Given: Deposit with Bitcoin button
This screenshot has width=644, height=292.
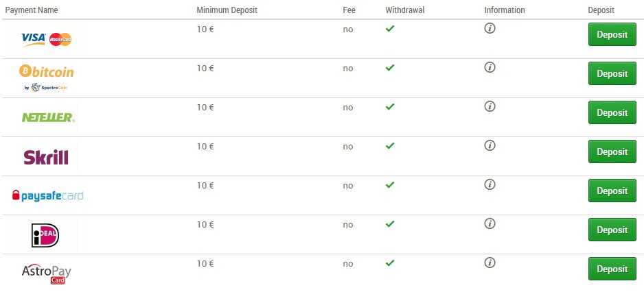Looking at the screenshot, I should coord(612,73).
